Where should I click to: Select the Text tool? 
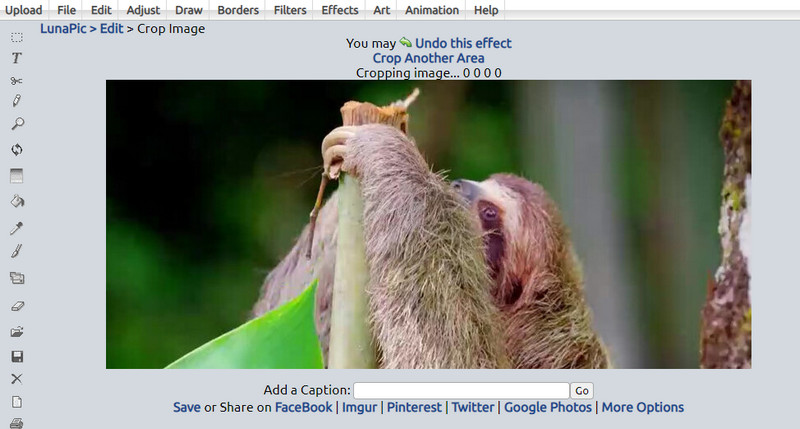[x=16, y=58]
